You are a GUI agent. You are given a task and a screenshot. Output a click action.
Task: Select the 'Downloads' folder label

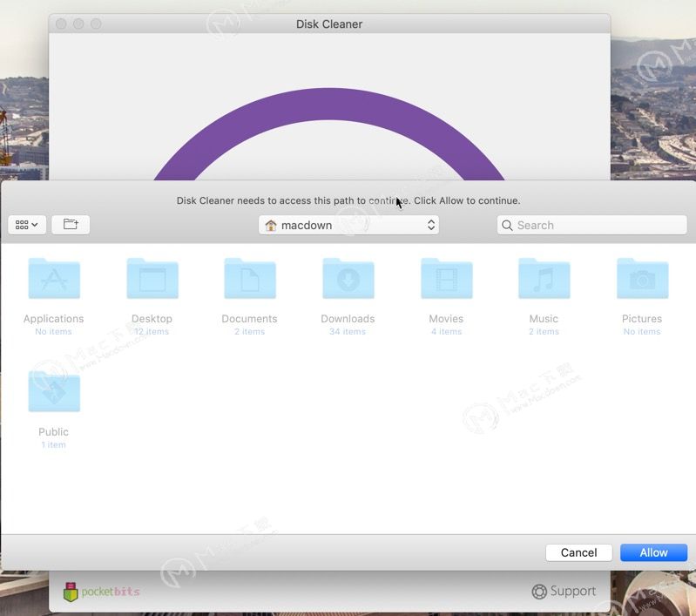pyautogui.click(x=348, y=318)
